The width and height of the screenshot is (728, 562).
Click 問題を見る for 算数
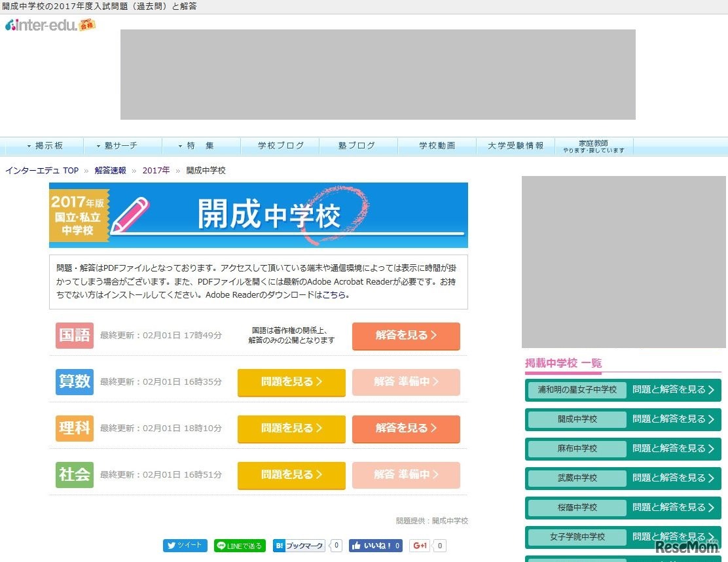[291, 381]
